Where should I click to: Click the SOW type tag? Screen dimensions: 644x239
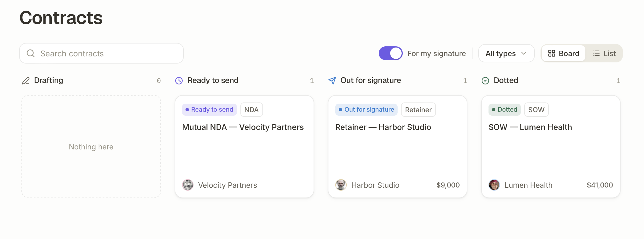[537, 110]
